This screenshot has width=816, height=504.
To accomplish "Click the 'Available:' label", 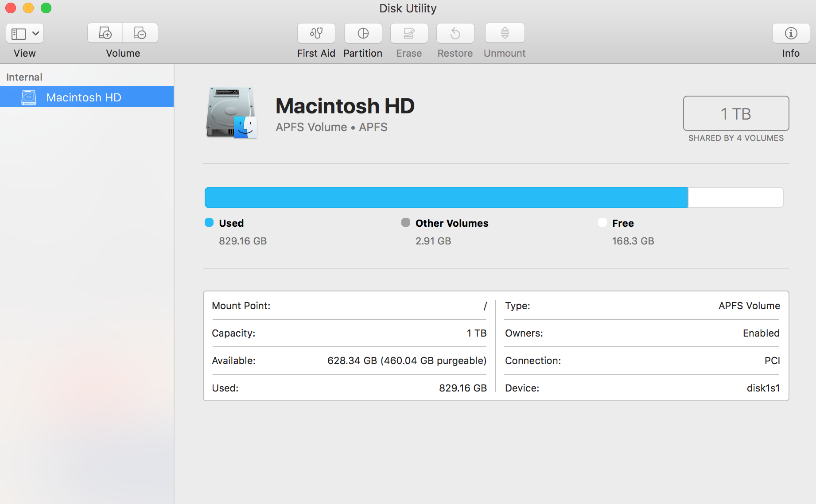I will tap(233, 361).
